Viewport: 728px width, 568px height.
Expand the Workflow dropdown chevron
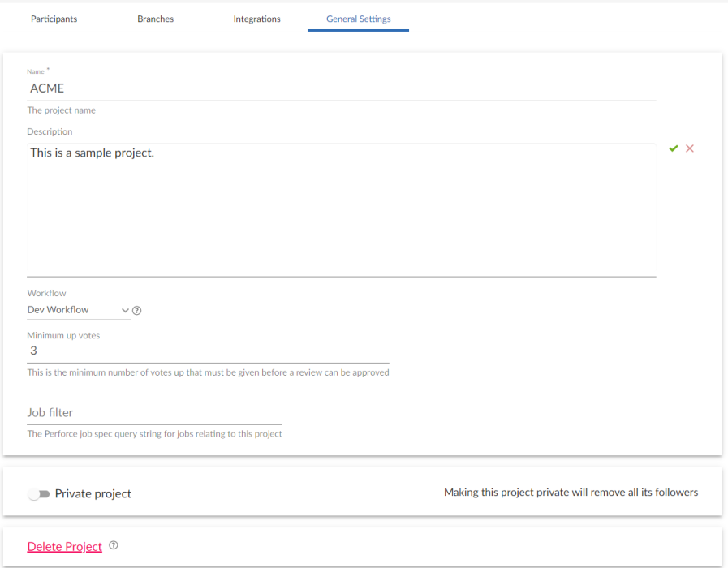click(x=125, y=310)
